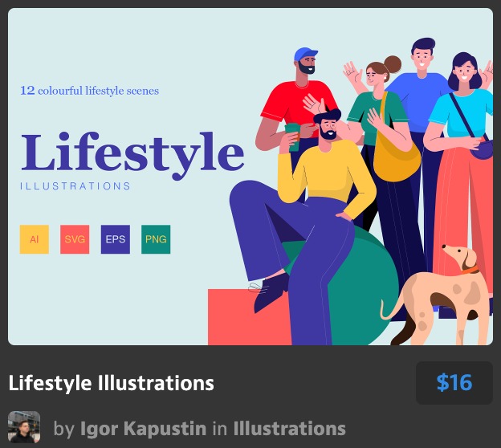Open the Igor Kapustin author link

coord(144,429)
